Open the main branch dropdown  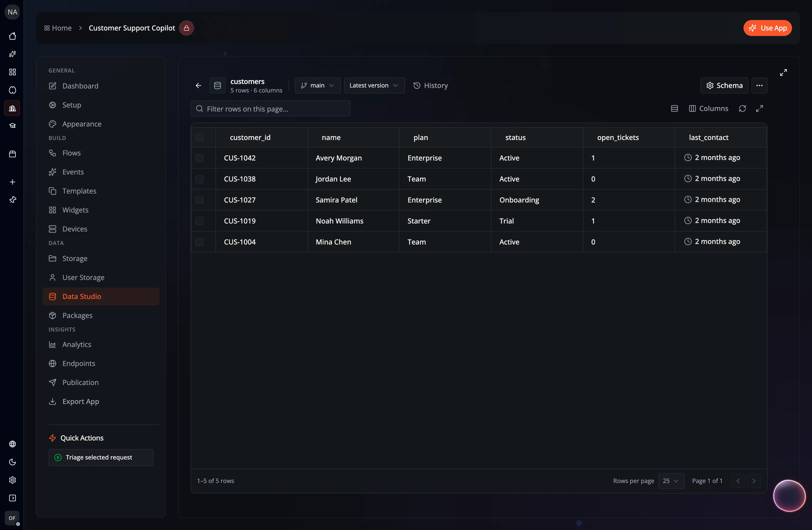pyautogui.click(x=318, y=85)
